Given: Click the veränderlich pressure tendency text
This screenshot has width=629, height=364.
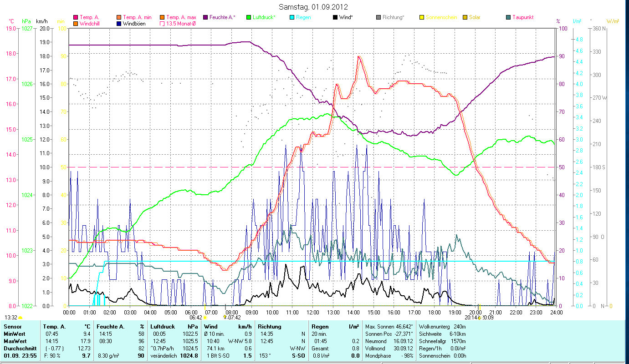Looking at the screenshot, I should tap(163, 356).
